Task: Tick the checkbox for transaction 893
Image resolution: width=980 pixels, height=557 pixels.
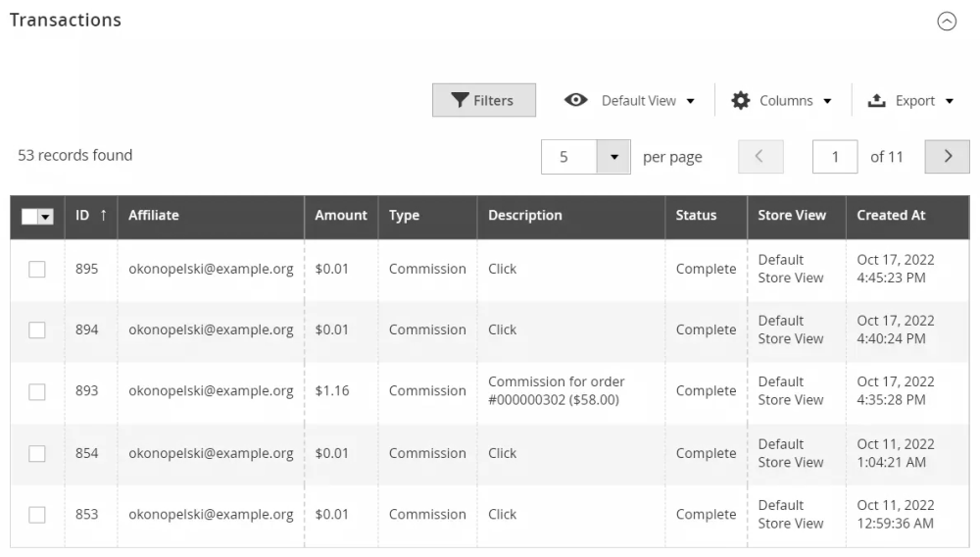Action: click(37, 391)
